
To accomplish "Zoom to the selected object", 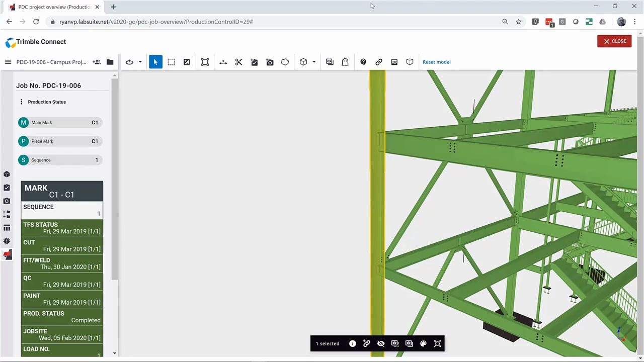I will (x=437, y=343).
